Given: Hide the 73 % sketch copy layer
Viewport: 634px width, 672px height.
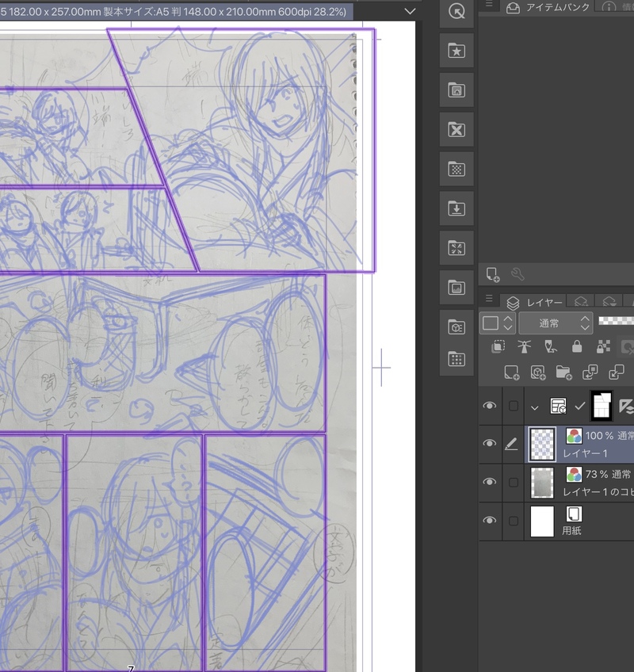Looking at the screenshot, I should 490,482.
